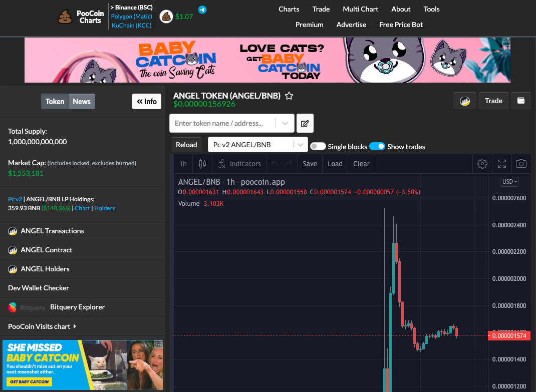
Task: Open chart settings gear
Action: pos(482,164)
